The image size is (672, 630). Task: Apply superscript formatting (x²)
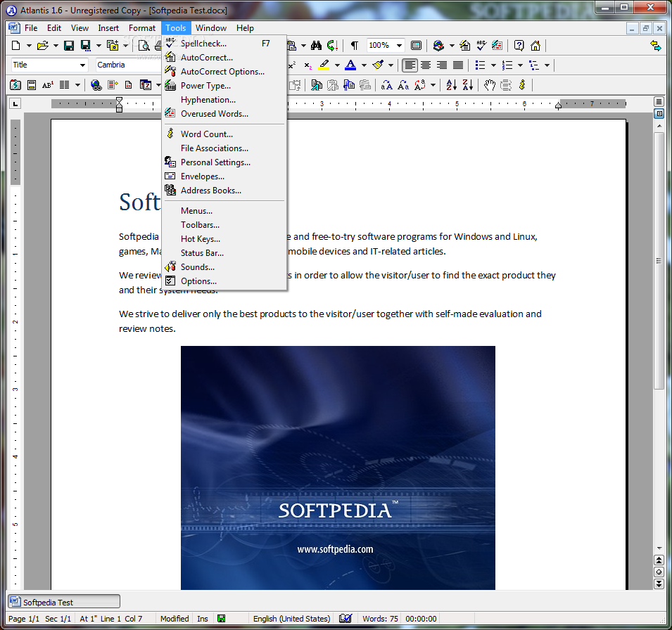(292, 65)
